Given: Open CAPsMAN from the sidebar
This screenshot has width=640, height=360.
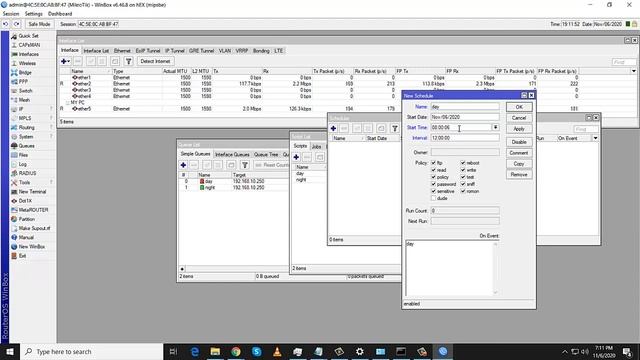Looking at the screenshot, I should (x=29, y=45).
